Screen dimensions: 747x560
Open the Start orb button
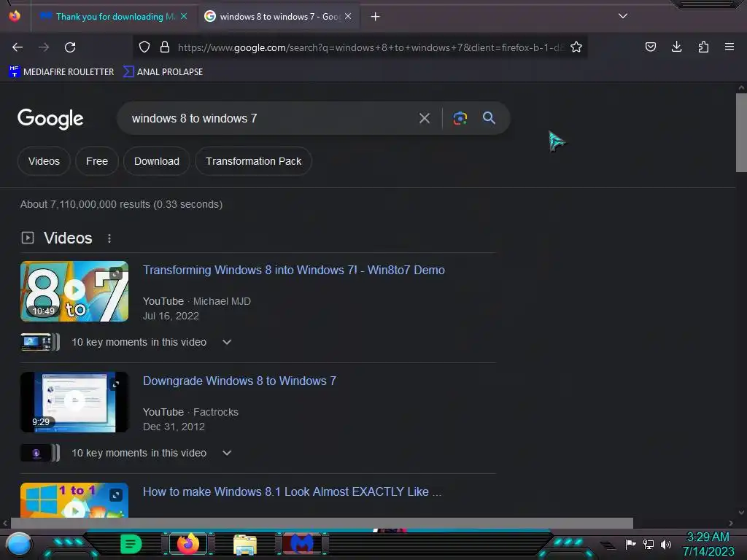click(x=19, y=544)
